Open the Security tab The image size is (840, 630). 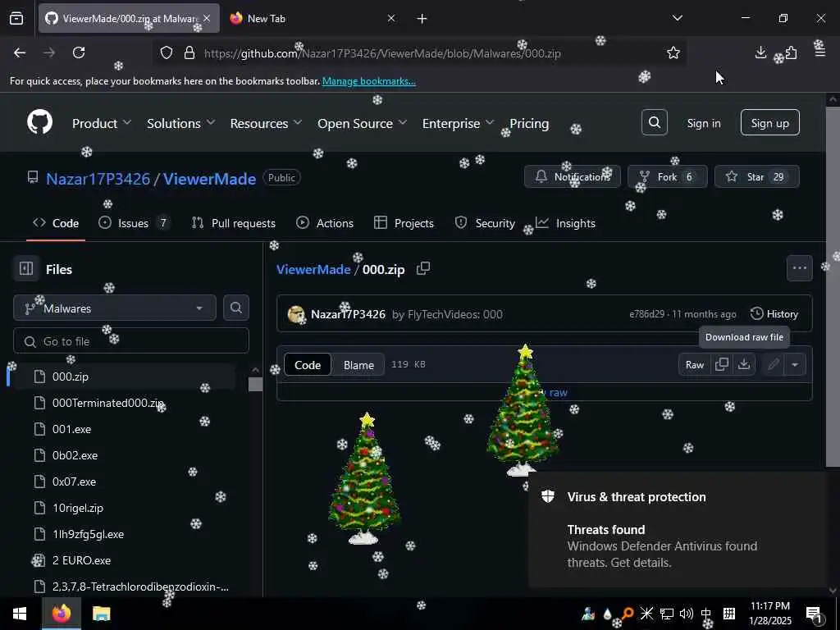(485, 223)
